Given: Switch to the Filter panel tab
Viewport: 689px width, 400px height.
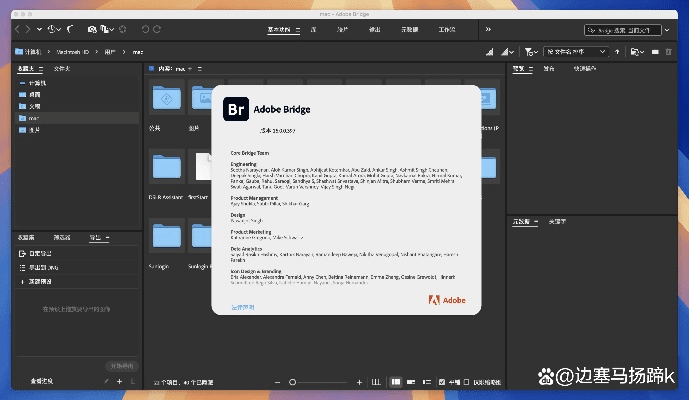Looking at the screenshot, I should click(62, 237).
